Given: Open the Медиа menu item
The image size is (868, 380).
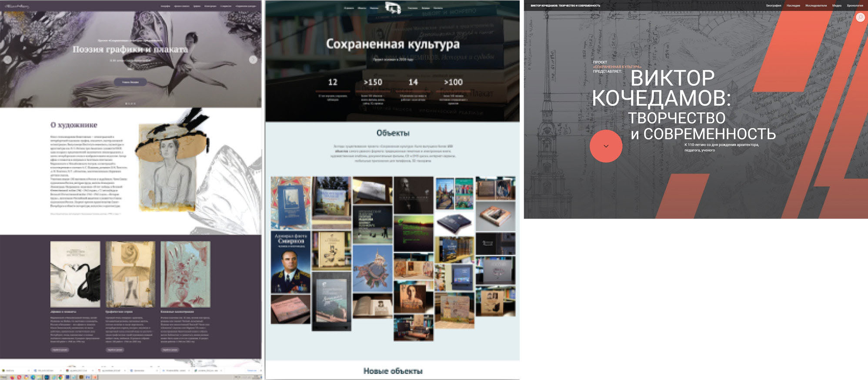Looking at the screenshot, I should (837, 6).
